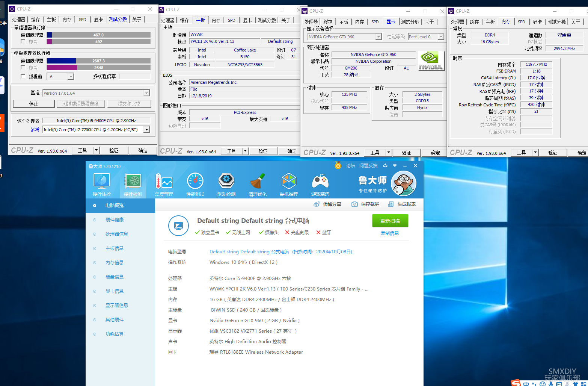This screenshot has width=588, height=386.
Task: Click the 复制信息 link
Action: [x=390, y=233]
